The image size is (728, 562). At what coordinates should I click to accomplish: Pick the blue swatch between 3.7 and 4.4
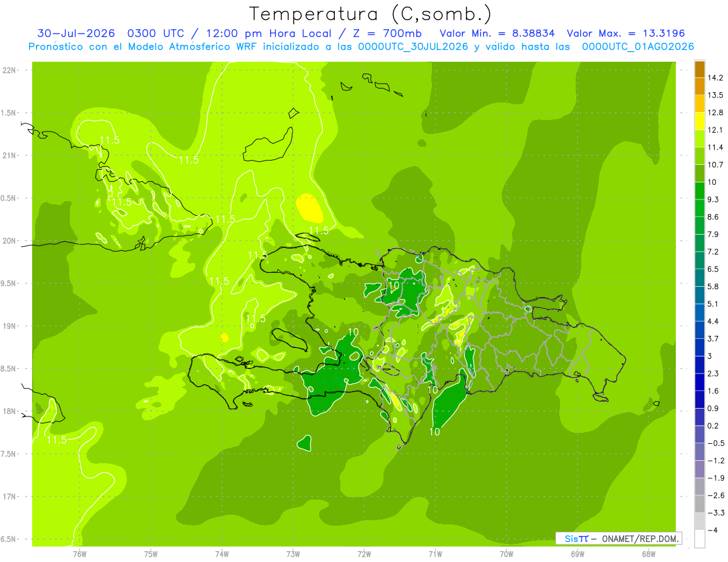click(699, 329)
